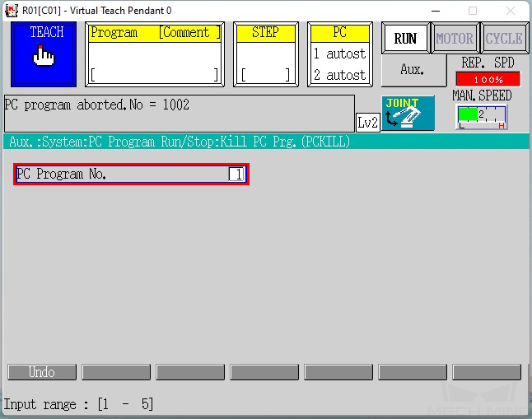This screenshot has width=532, height=419.
Task: Adjust the REP. SPD 100% bar
Action: click(x=488, y=79)
